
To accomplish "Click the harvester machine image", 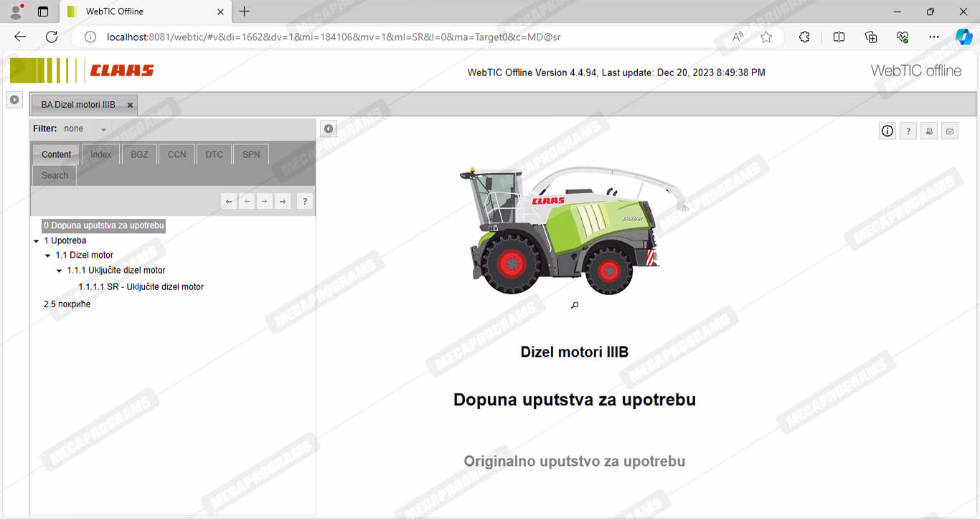I will pyautogui.click(x=567, y=230).
